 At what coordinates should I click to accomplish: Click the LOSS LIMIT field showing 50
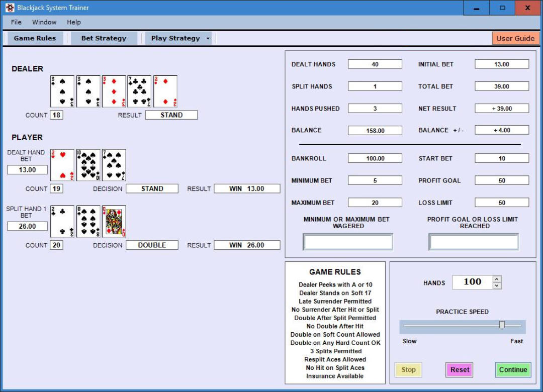502,203
